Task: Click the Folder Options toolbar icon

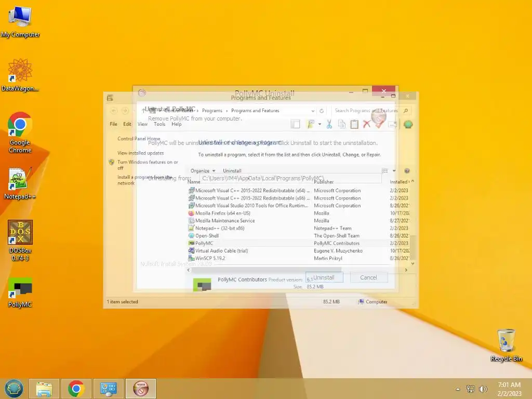Action: (311, 124)
